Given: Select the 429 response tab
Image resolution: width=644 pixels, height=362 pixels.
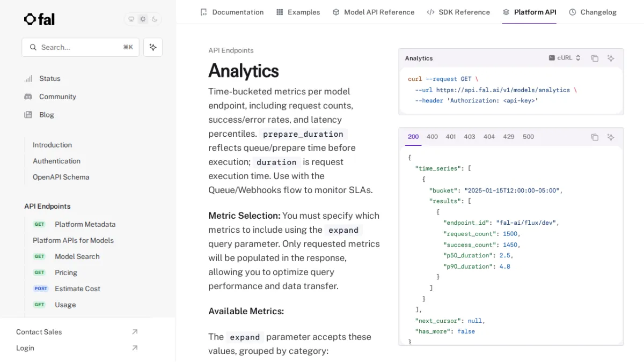Looking at the screenshot, I should coord(509,137).
